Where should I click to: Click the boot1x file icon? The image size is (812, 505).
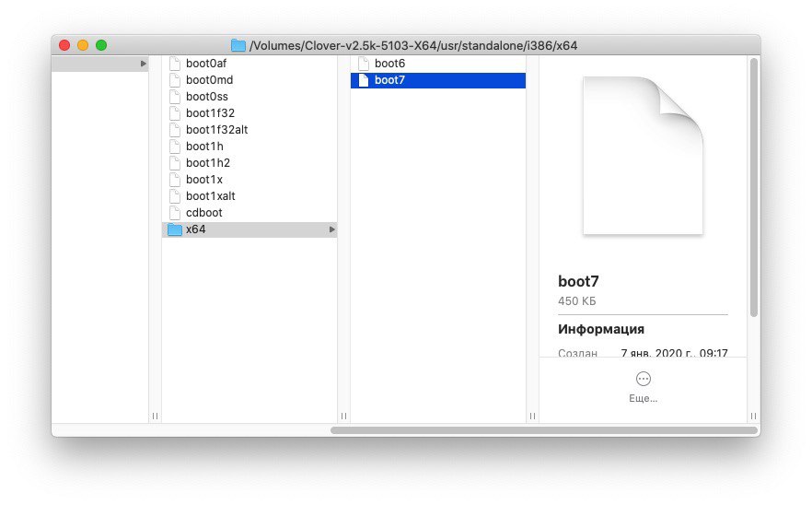click(175, 180)
